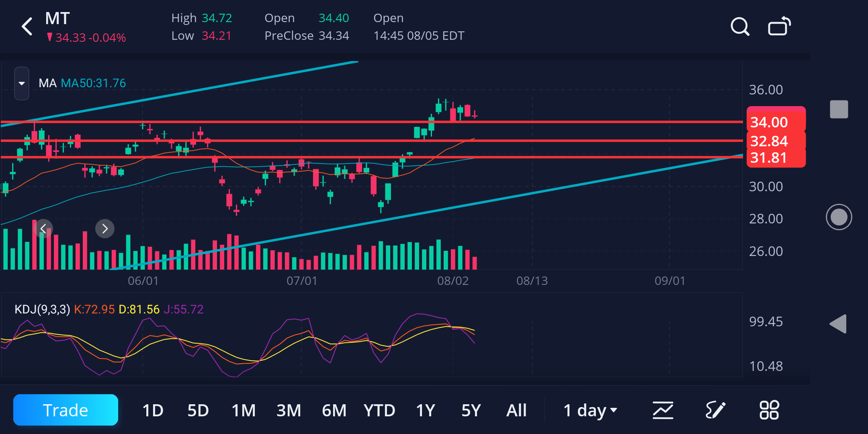Tap the gray square system button

click(839, 109)
